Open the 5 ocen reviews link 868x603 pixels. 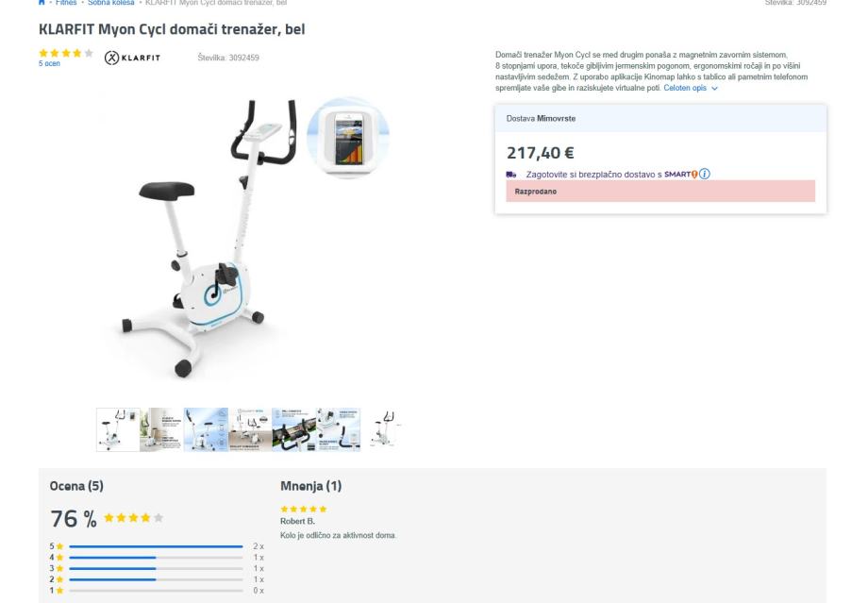[x=49, y=63]
